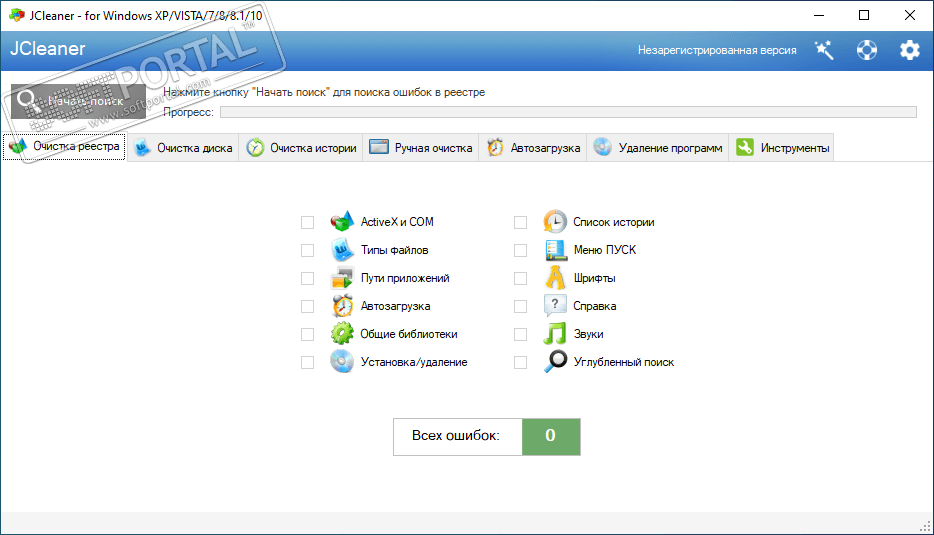Click the Незарегистрированная версия link

coord(717,50)
